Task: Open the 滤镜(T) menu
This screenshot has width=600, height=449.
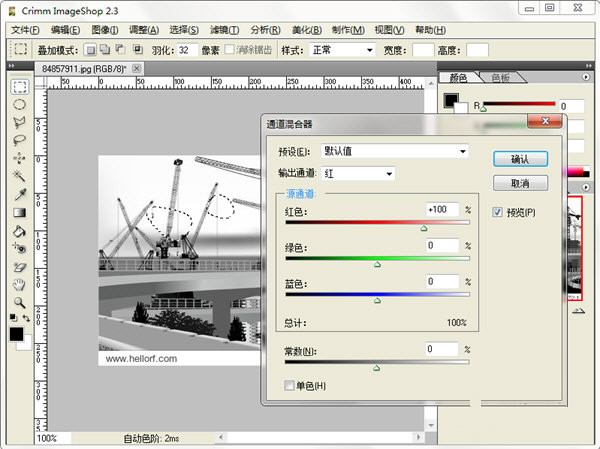Action: (225, 30)
